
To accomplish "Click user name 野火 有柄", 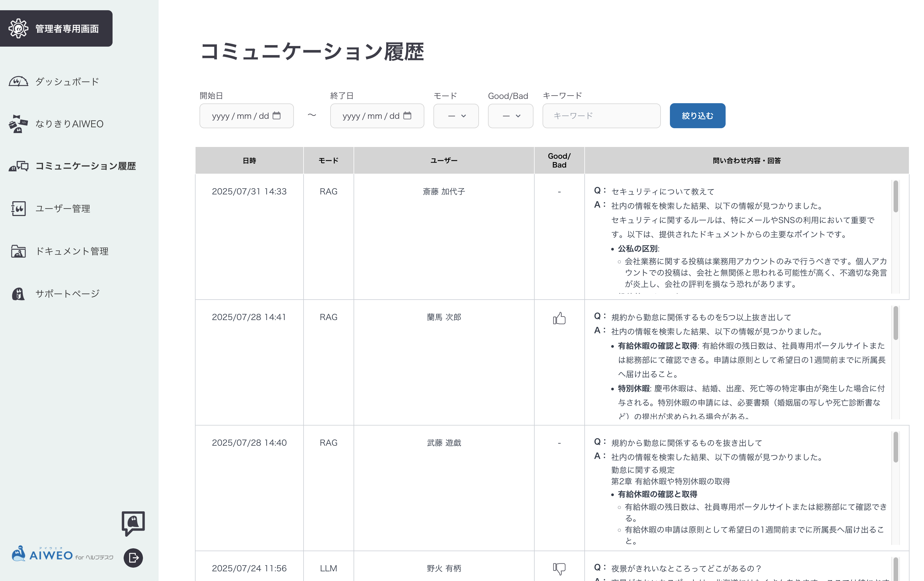I will [x=444, y=568].
